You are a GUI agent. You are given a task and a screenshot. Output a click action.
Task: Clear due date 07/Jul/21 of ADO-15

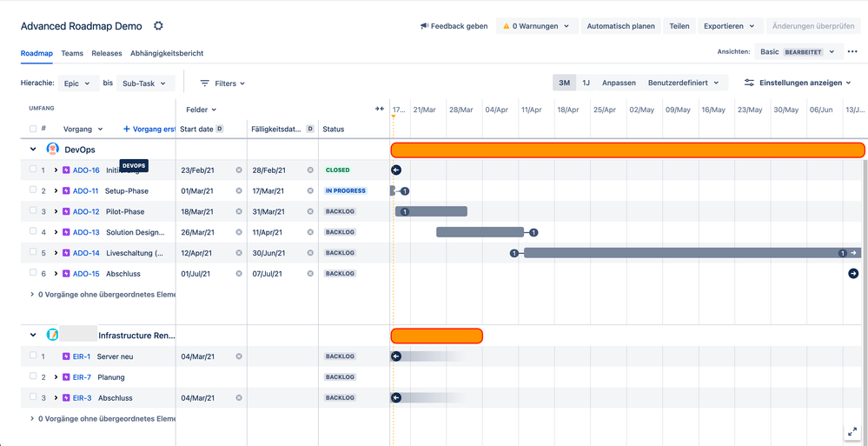(310, 274)
